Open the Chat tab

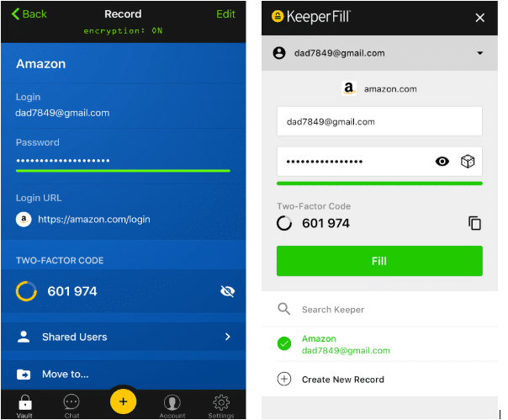pos(71,406)
